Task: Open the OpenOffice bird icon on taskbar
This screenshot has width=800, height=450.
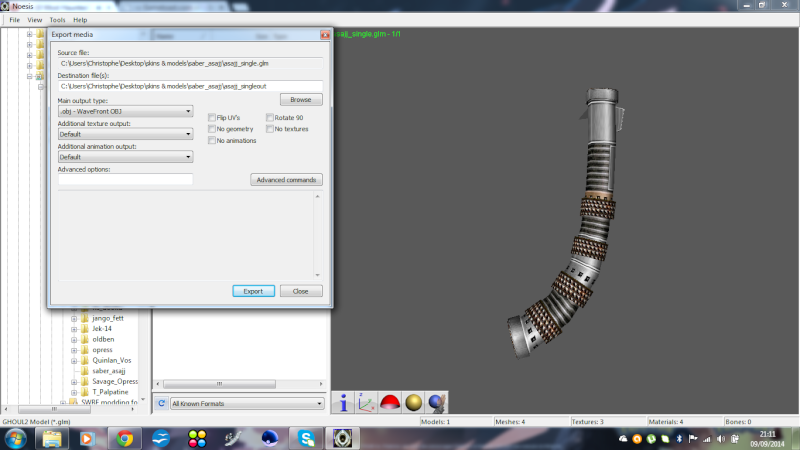Action: click(x=161, y=439)
